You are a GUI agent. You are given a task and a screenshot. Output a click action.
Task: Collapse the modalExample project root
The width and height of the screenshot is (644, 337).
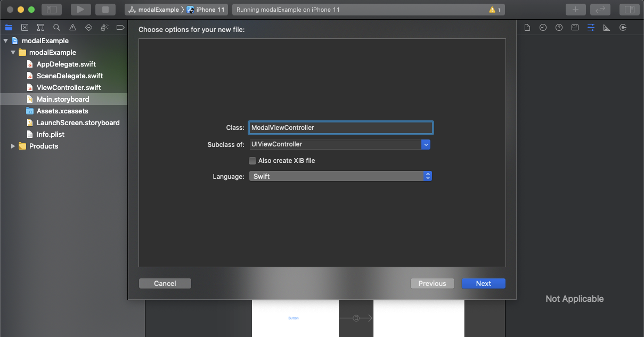pos(5,40)
